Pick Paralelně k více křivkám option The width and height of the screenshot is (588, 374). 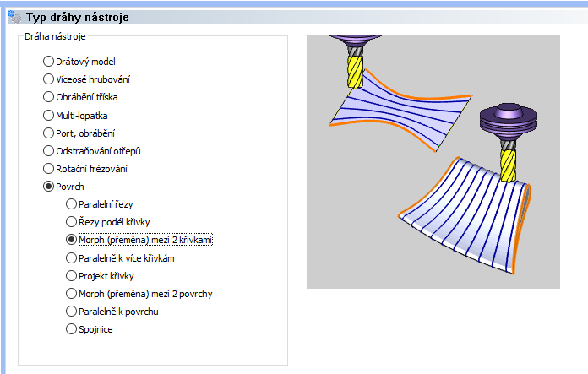point(71,258)
